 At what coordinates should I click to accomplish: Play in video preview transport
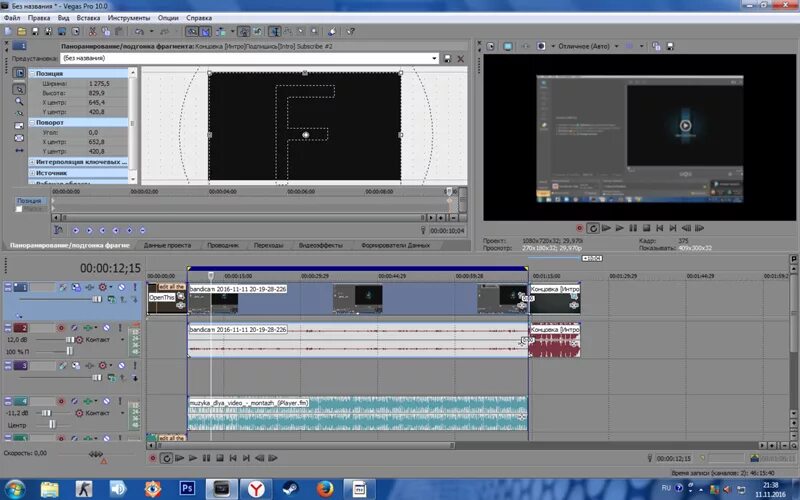(x=619, y=228)
